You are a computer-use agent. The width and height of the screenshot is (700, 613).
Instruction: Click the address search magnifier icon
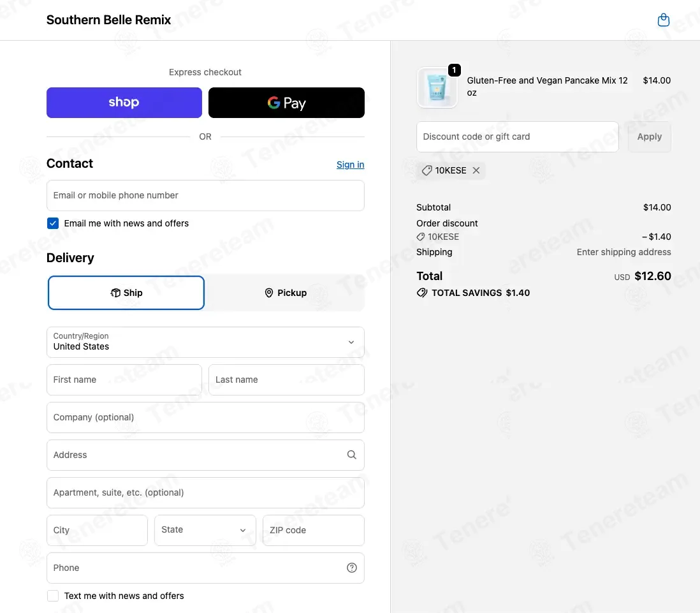(352, 455)
